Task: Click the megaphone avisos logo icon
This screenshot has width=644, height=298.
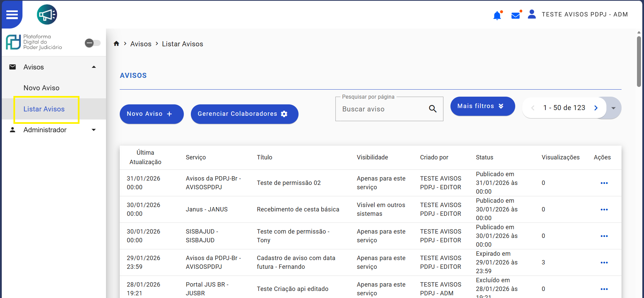Action: pos(47,15)
